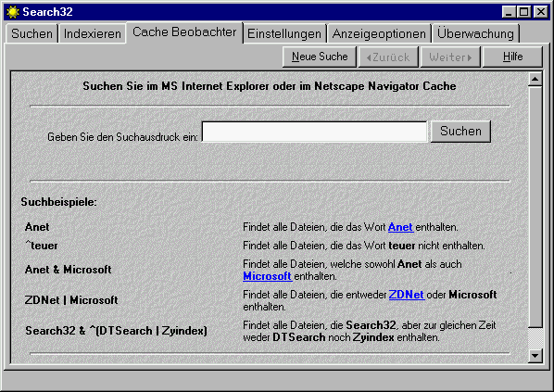Screen dimensions: 554x392
Task: Click the Weiter navigation button
Action: point(450,57)
